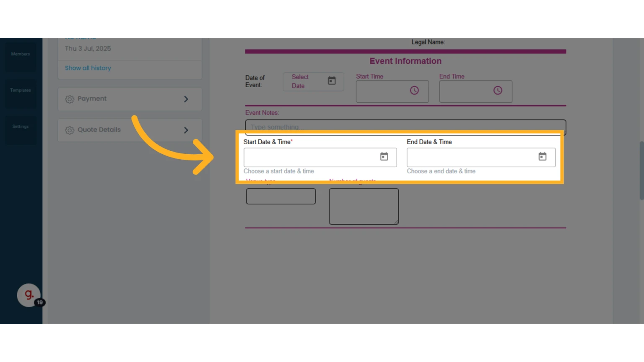The width and height of the screenshot is (644, 362).
Task: Focus the Start Time input box
Action: 392,91
